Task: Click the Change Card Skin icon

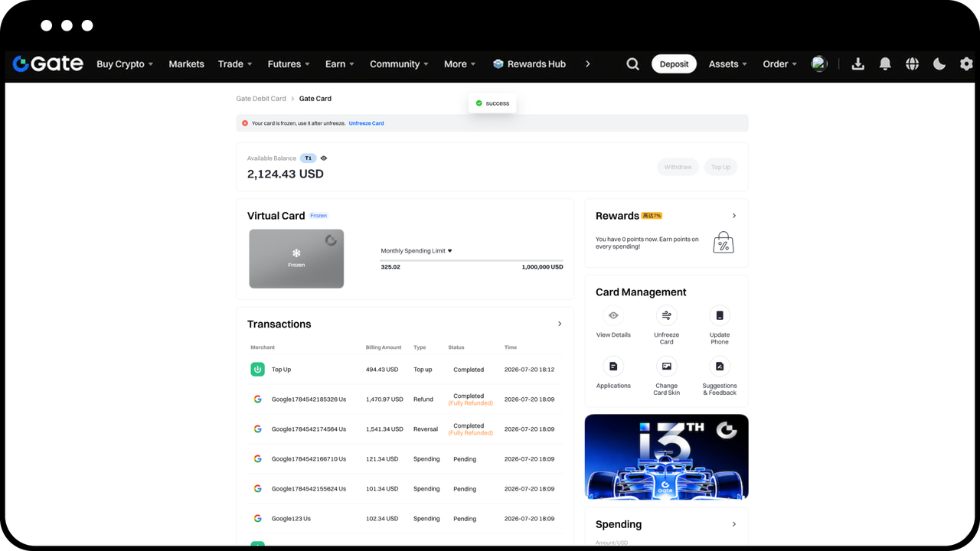Action: pos(666,367)
